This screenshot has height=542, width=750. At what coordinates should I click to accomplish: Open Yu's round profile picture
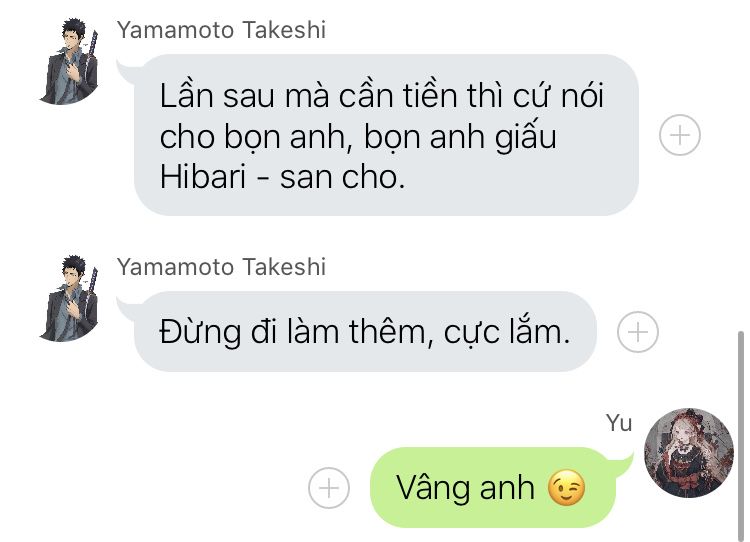coord(689,453)
